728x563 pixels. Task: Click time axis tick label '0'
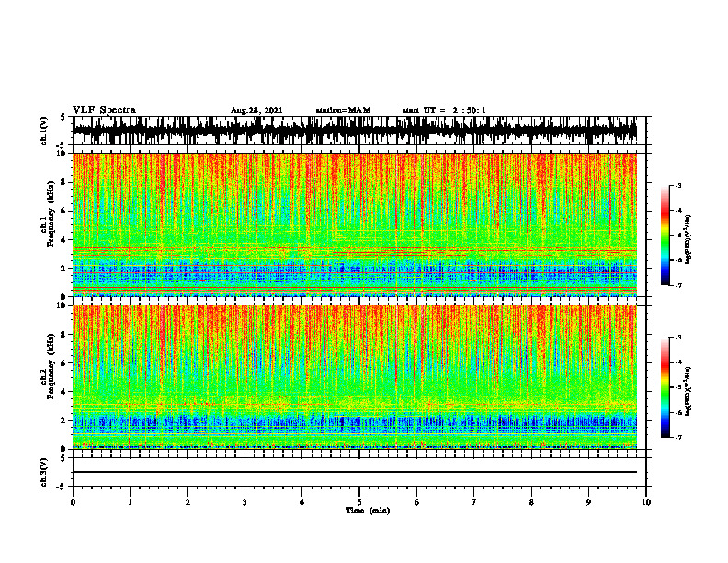tap(73, 502)
